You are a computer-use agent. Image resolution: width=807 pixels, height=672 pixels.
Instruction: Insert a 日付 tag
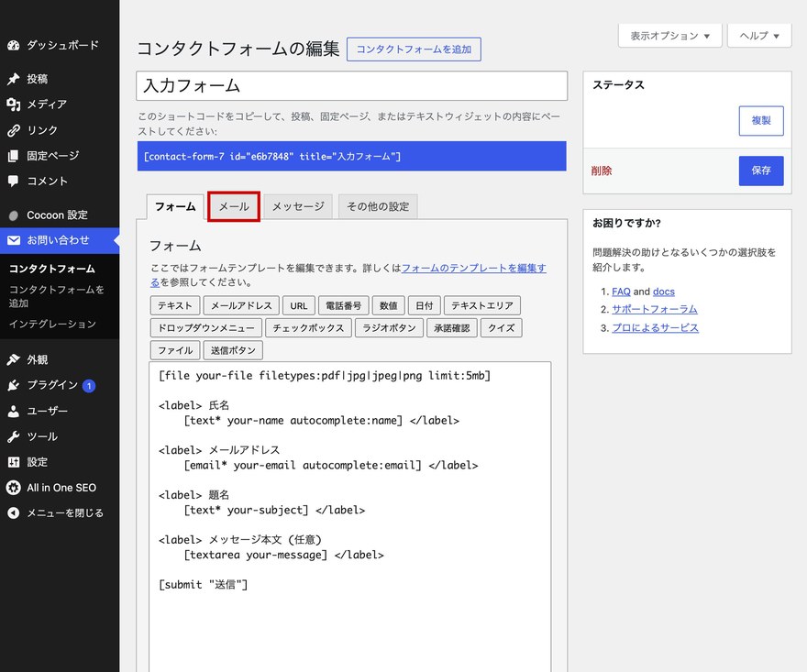tap(424, 305)
